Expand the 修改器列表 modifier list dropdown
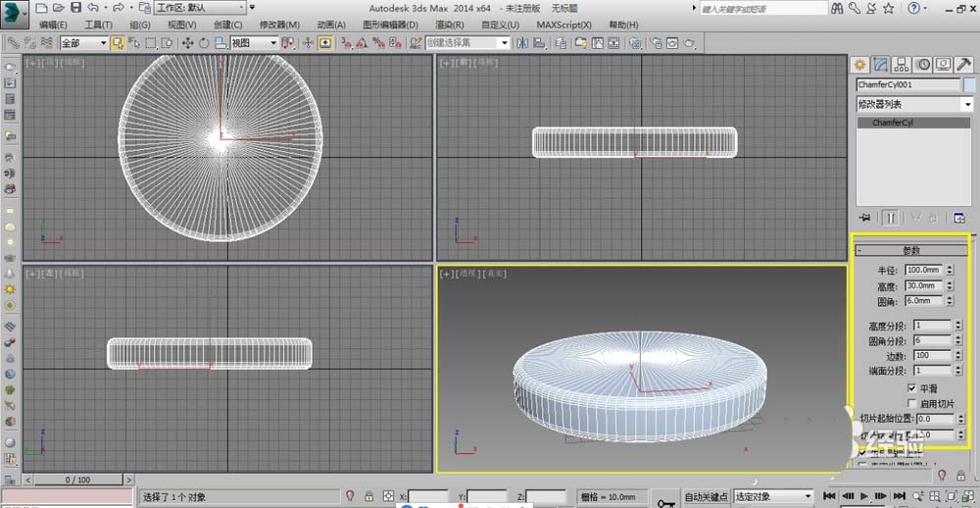 (x=914, y=104)
